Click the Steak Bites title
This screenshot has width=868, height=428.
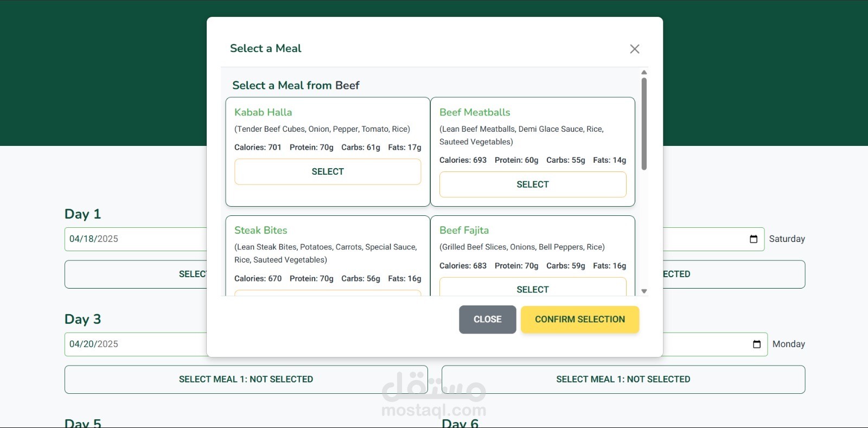[x=261, y=230]
